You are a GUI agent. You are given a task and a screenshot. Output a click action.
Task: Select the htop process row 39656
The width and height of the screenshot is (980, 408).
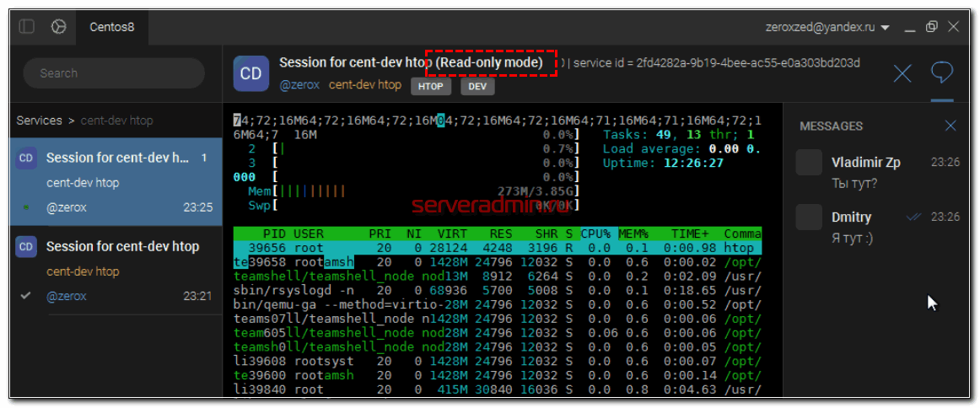pyautogui.click(x=496, y=248)
